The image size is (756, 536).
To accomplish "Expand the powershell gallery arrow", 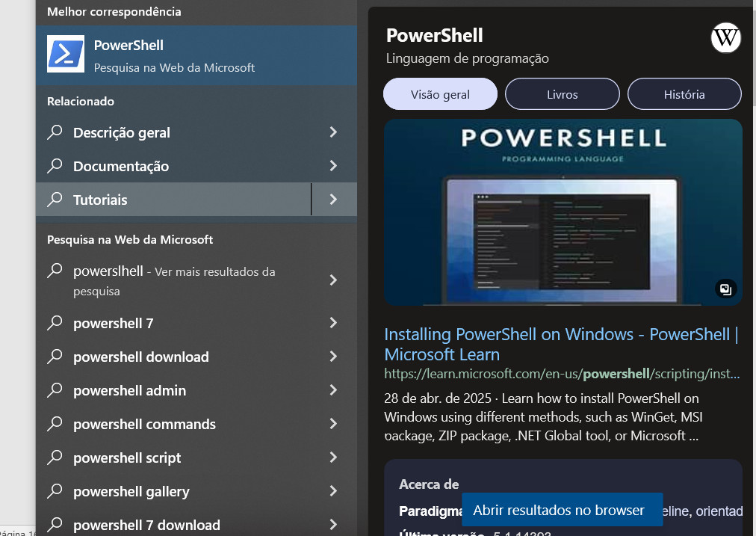I will pos(333,491).
